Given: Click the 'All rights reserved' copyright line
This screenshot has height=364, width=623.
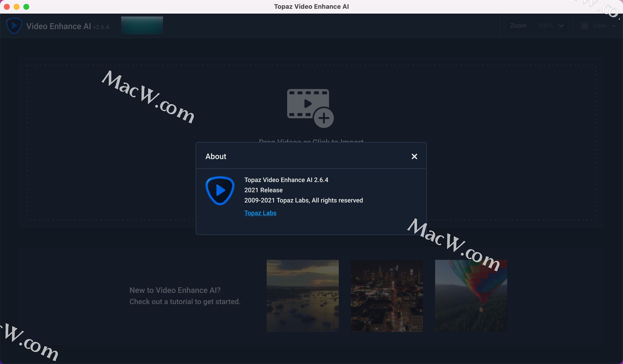Looking at the screenshot, I should pos(304,200).
